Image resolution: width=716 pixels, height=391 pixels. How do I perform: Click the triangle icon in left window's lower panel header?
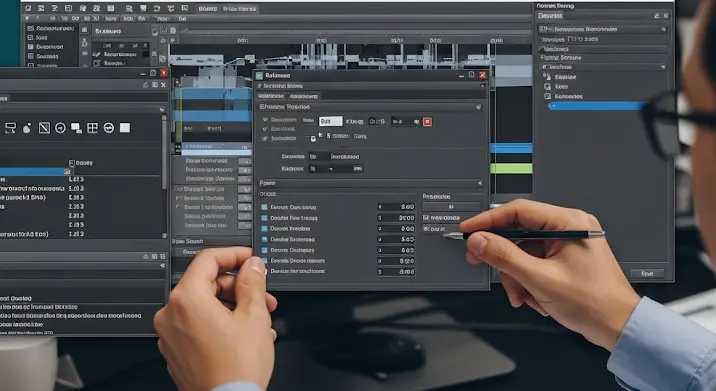click(x=146, y=257)
